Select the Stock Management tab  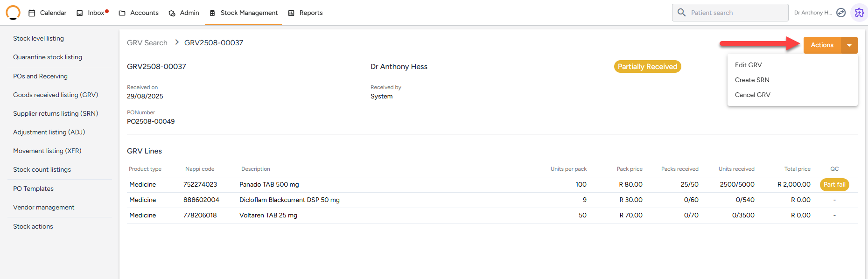244,13
